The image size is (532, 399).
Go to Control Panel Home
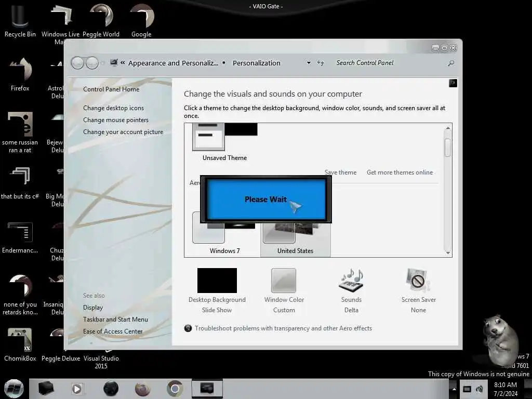tap(111, 89)
